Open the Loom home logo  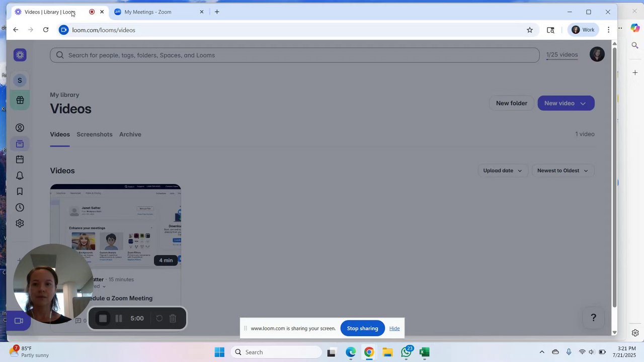coord(20,55)
